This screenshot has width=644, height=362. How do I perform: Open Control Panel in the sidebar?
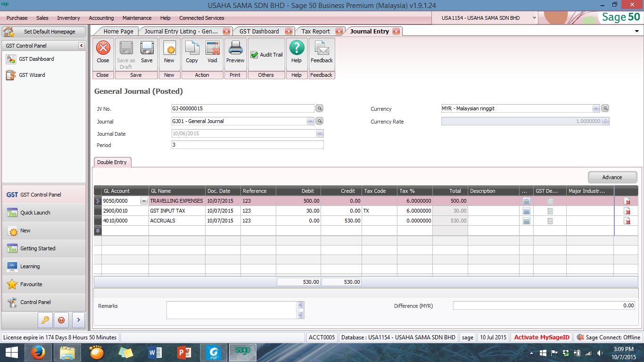[44, 302]
